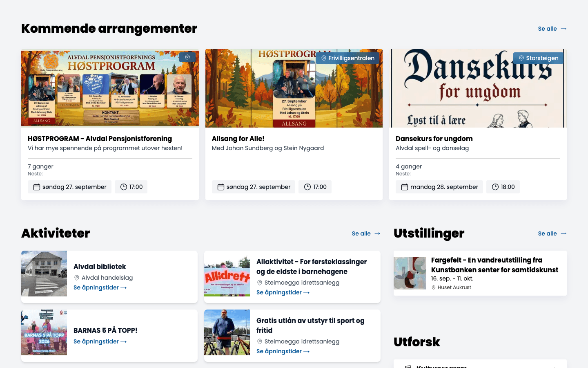Click the Fargefelt abstract art thumbnail
The width and height of the screenshot is (588, 368).
point(410,273)
